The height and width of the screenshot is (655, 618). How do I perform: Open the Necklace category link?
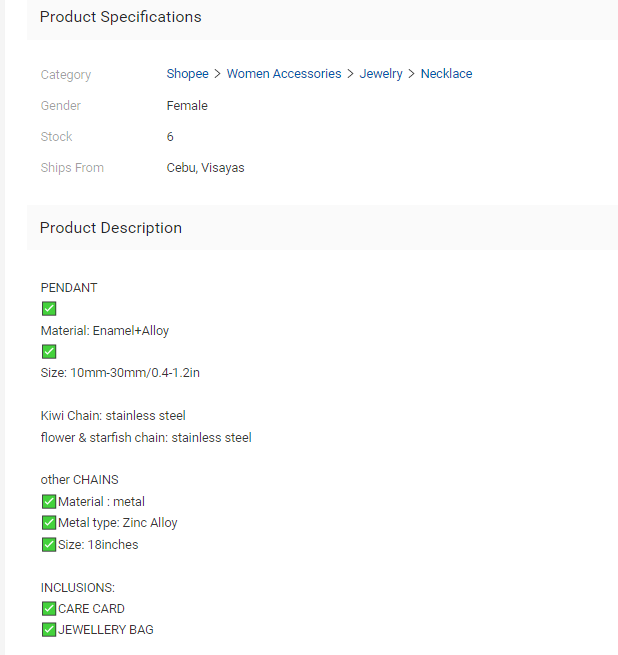tap(446, 74)
